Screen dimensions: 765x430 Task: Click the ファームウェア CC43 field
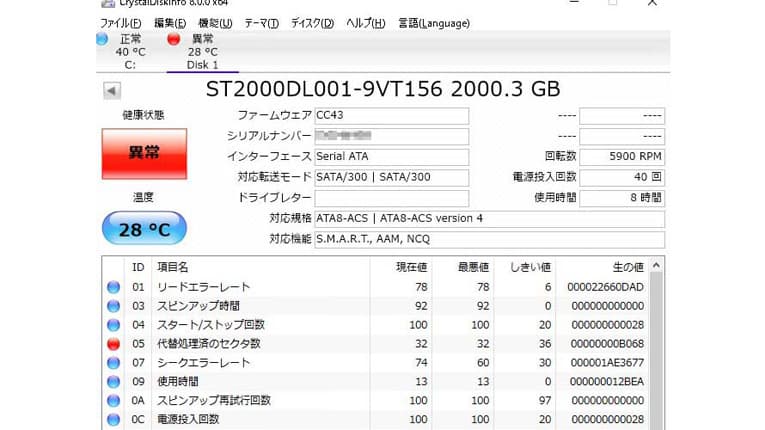pos(391,115)
